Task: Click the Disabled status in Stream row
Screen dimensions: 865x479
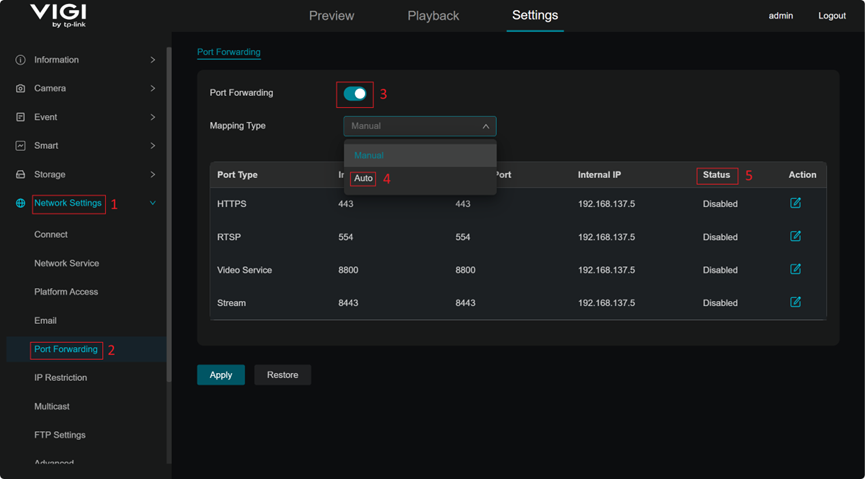Action: tap(720, 303)
